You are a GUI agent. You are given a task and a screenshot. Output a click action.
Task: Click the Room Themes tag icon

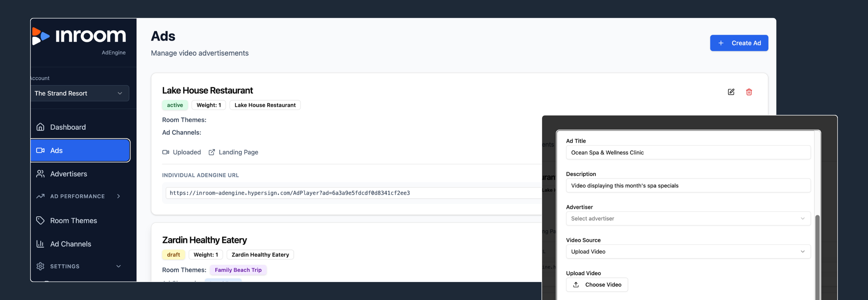(40, 220)
